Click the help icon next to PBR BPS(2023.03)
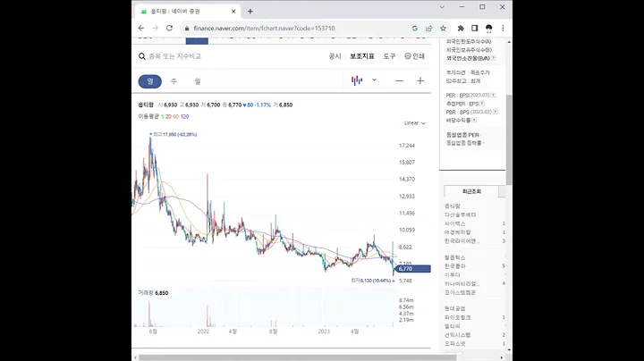Image resolution: width=644 pixels, height=361 pixels. click(x=496, y=112)
